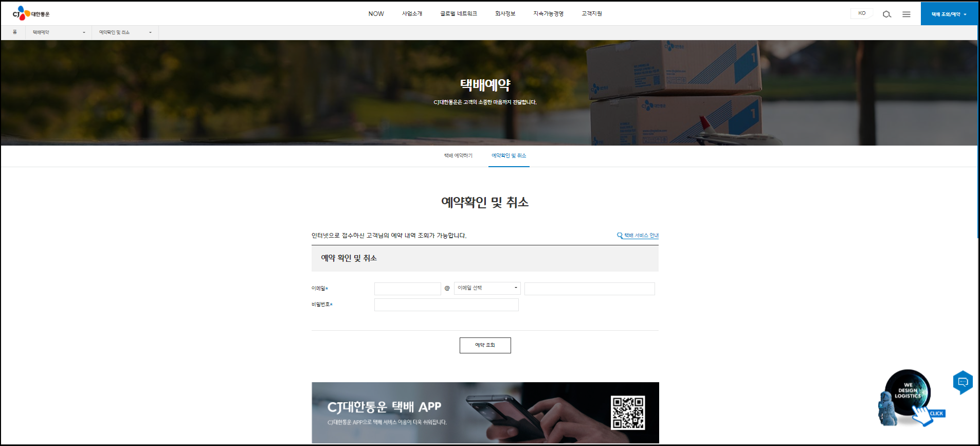Click the QR code in app banner
Screen dimensions: 980x446
(627, 413)
